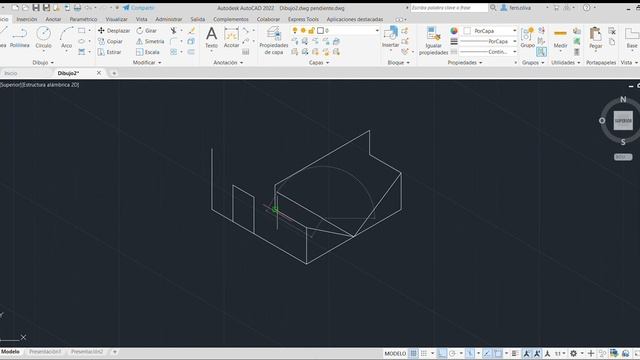Screen dimensions: 640x360
Task: Open the Anotar ribbon tab
Action: (x=53, y=19)
